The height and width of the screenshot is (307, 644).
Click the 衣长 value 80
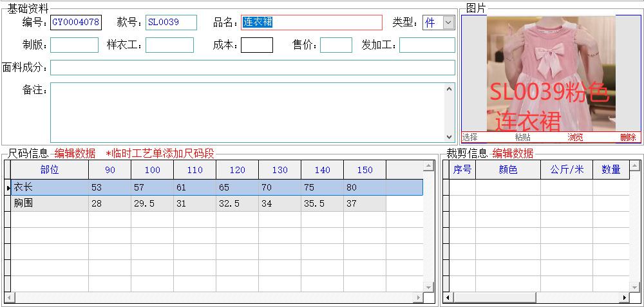click(365, 187)
